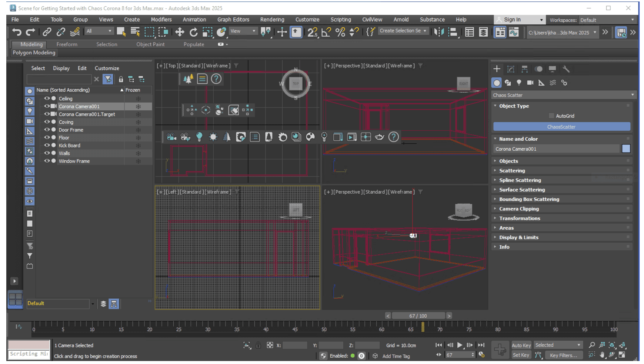Screen dimensions: 644x364
Task: Toggle the Auto Key mode
Action: click(521, 345)
